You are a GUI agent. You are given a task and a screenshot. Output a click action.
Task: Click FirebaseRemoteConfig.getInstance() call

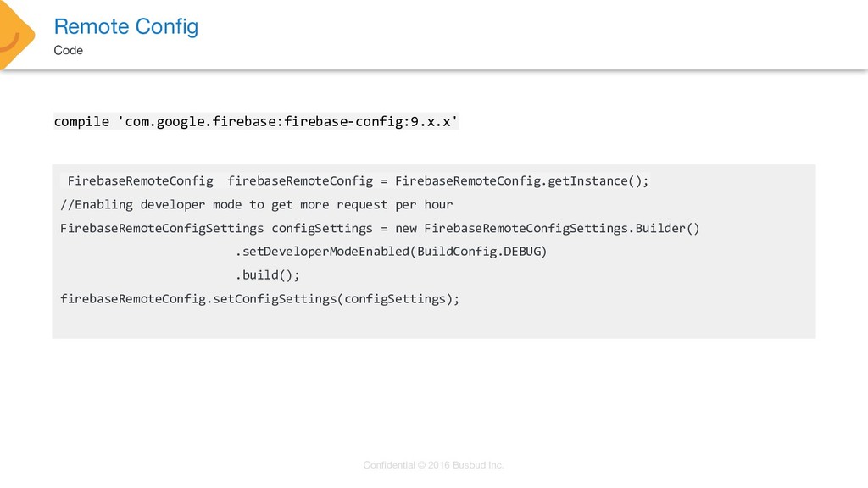[521, 181]
